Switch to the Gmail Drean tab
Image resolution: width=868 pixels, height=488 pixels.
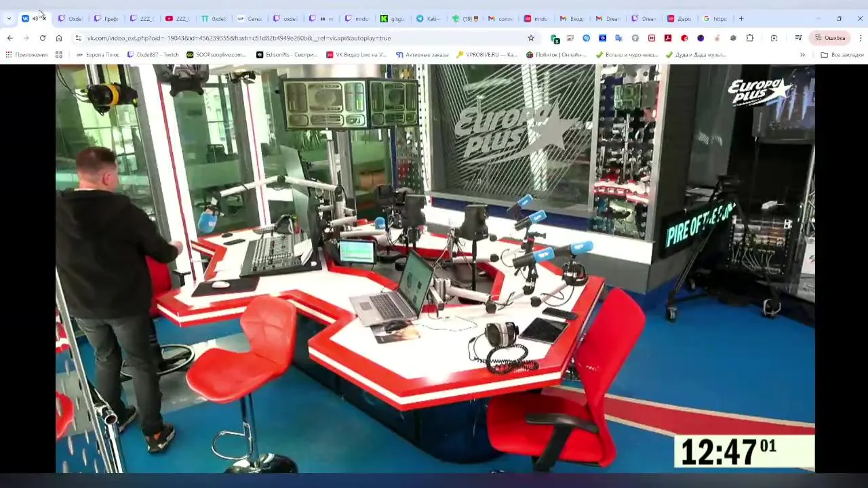(608, 19)
